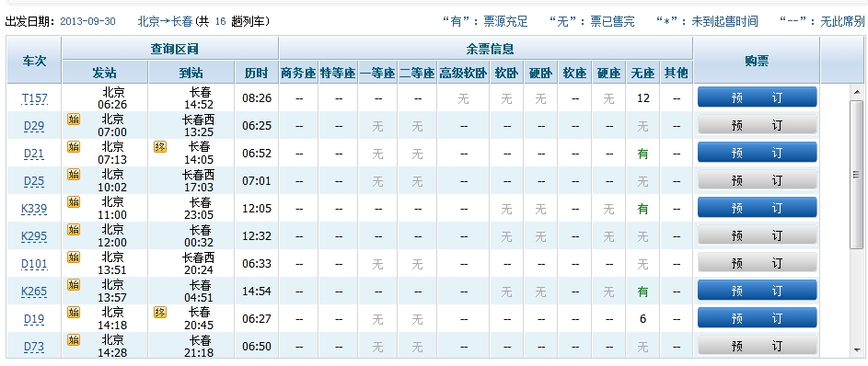Screen dimensions: 868x366
Task: Click the 发站 column header
Action: click(105, 73)
